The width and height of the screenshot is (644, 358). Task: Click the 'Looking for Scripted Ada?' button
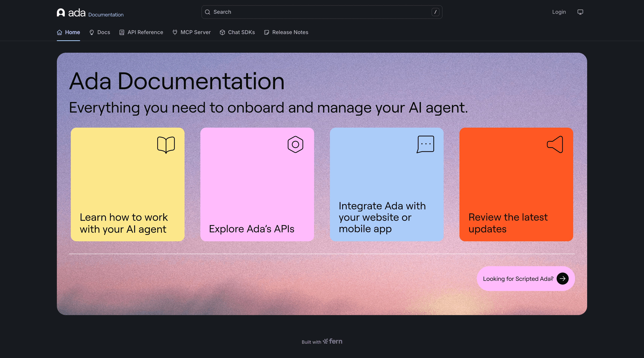(x=526, y=279)
